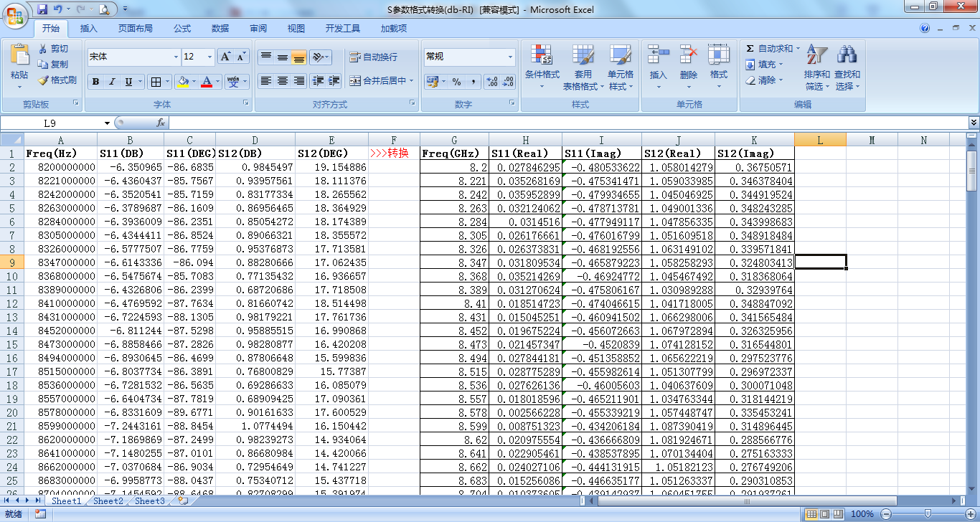Increase decimal places in the number group

(492, 82)
